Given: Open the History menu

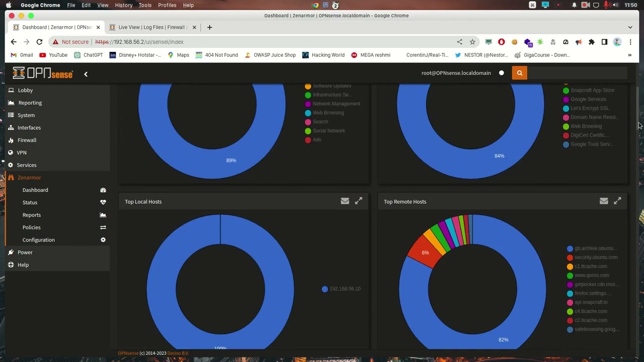Looking at the screenshot, I should click(x=124, y=5).
